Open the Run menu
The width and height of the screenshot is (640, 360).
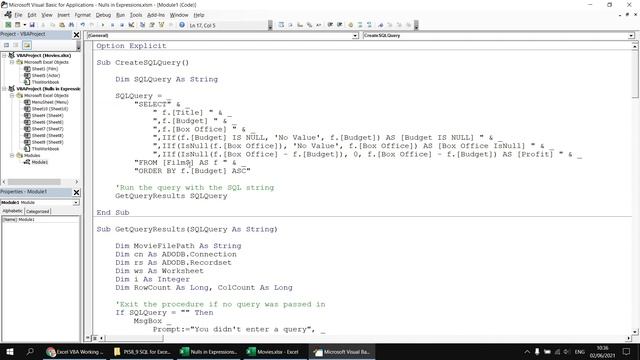(x=120, y=15)
